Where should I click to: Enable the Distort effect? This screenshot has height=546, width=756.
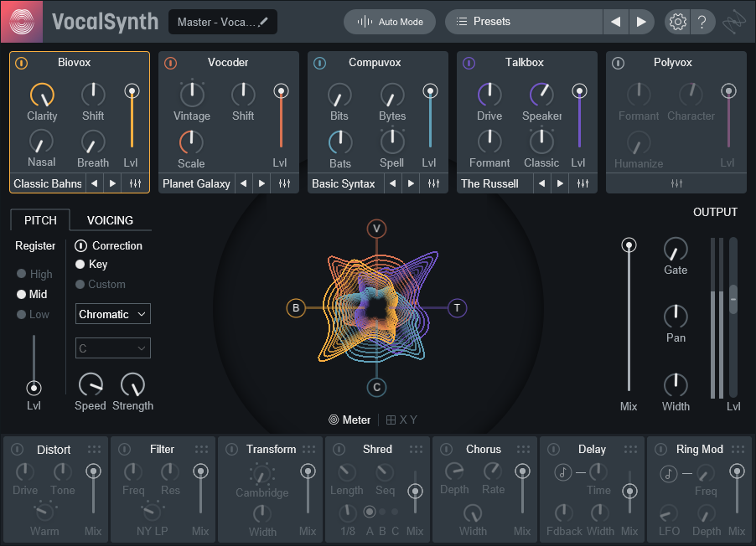(18, 449)
